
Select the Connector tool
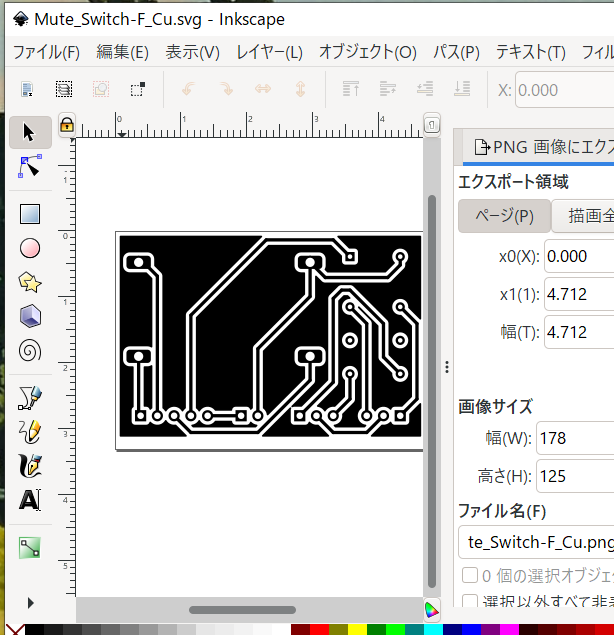click(x=30, y=548)
